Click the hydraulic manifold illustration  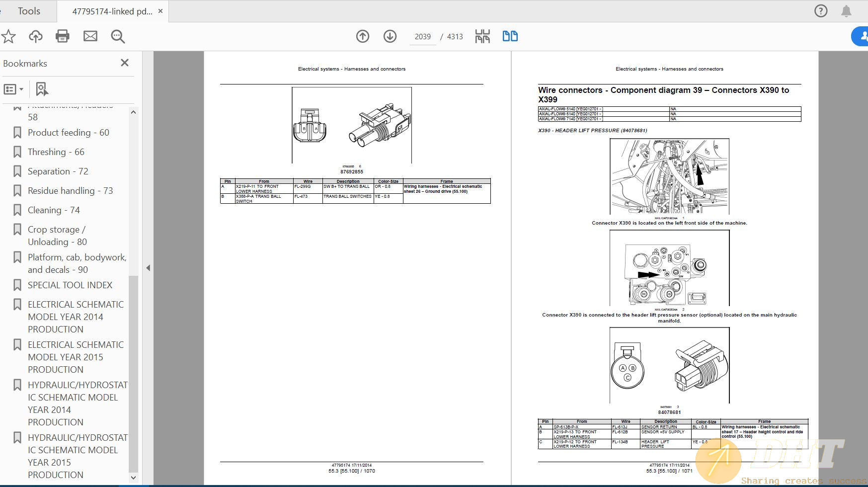tap(669, 268)
